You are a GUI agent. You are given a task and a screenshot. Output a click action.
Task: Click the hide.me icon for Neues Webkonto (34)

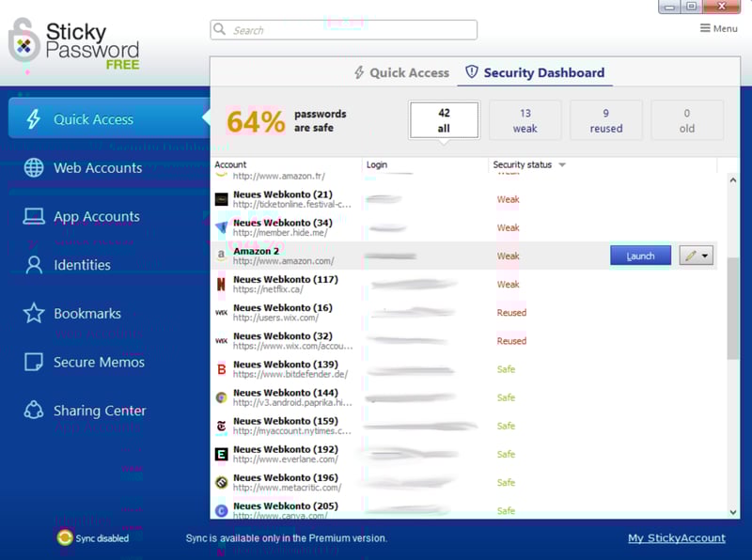pos(221,227)
